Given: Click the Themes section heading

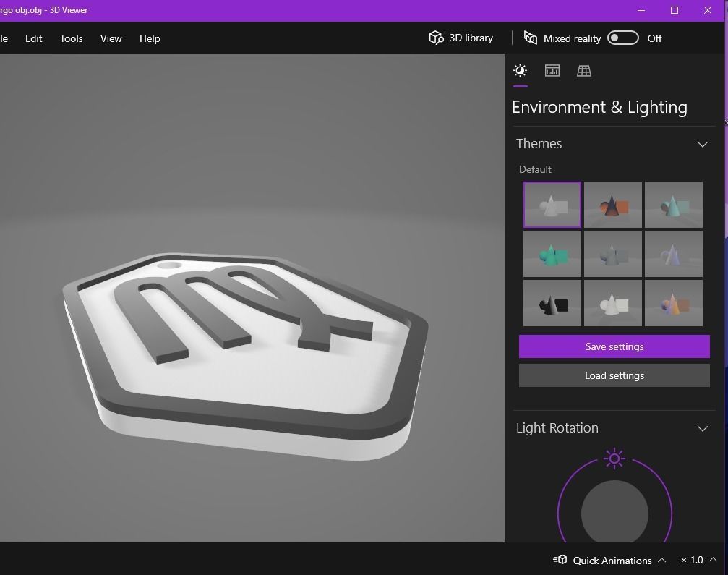Looking at the screenshot, I should tap(539, 143).
